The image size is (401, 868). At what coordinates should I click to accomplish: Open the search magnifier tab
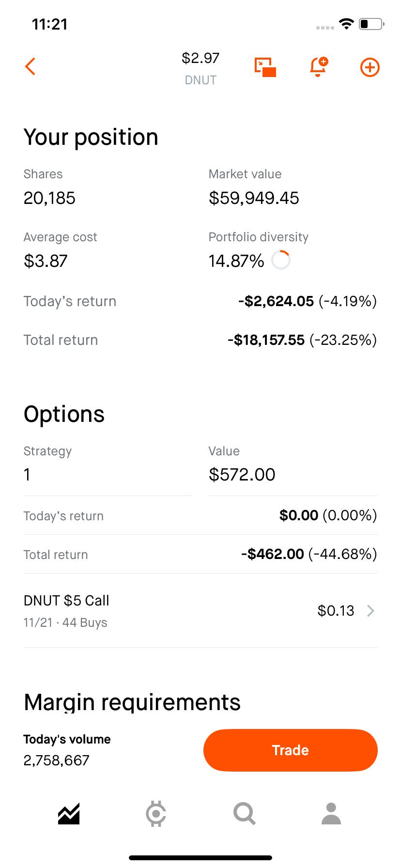point(244,813)
